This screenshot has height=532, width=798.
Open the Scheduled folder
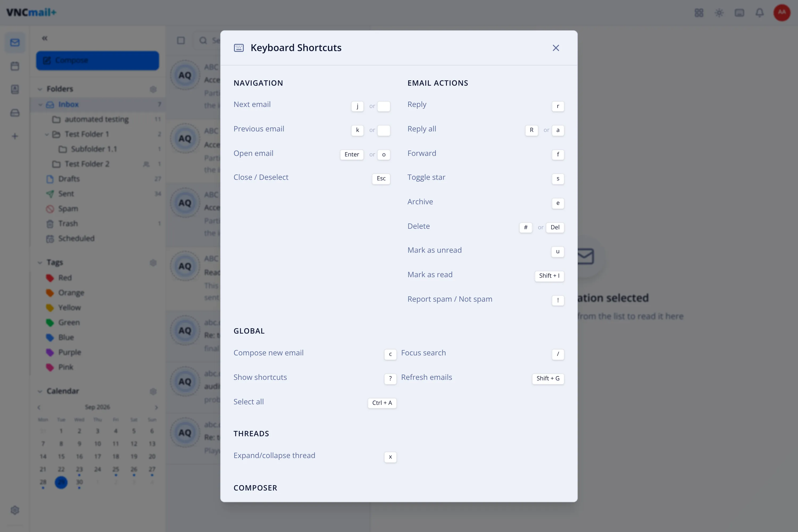(x=97, y=239)
